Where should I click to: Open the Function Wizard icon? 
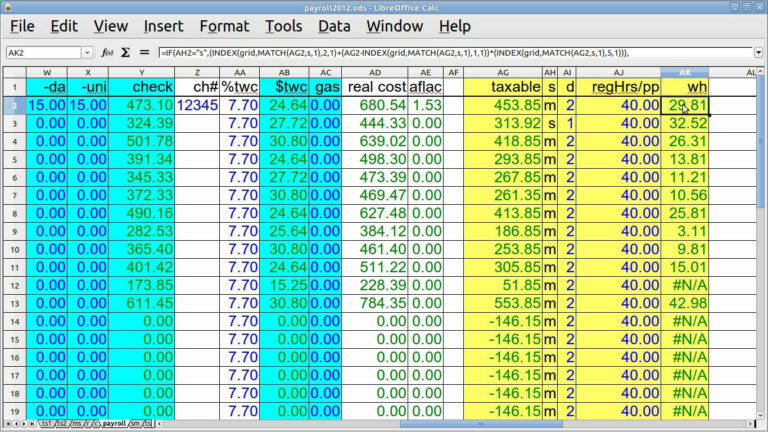[106, 52]
